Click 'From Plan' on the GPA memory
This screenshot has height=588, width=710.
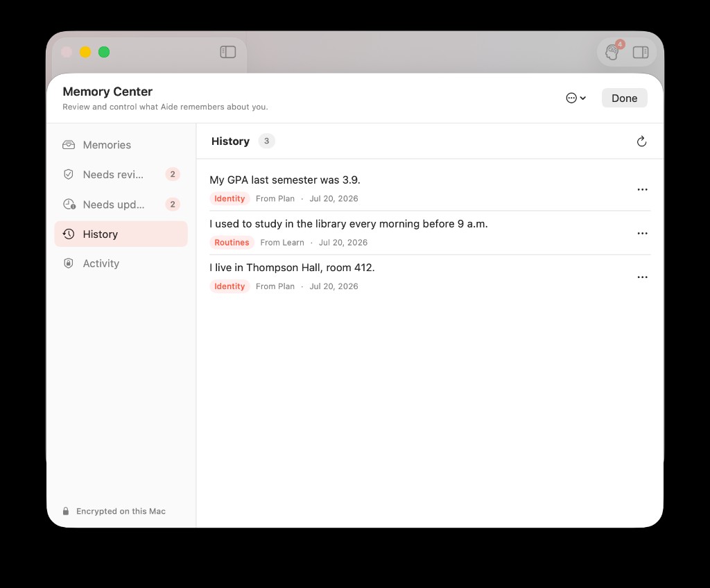[275, 198]
